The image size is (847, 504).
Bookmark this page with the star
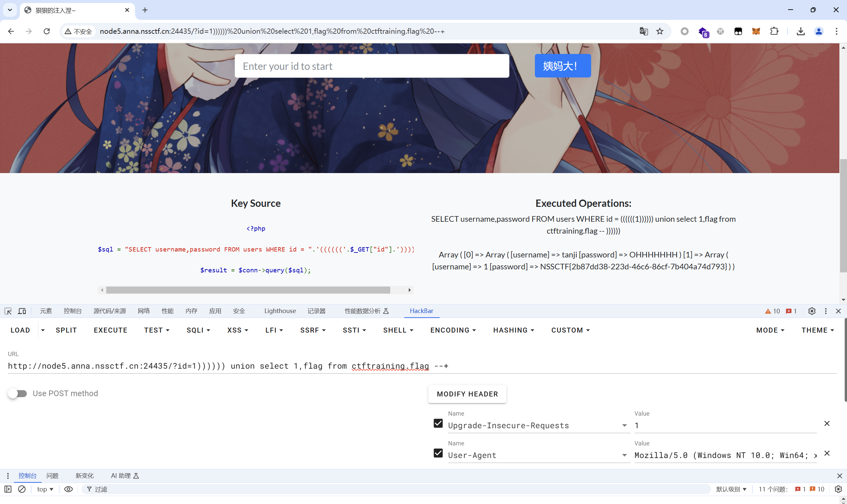tap(660, 31)
